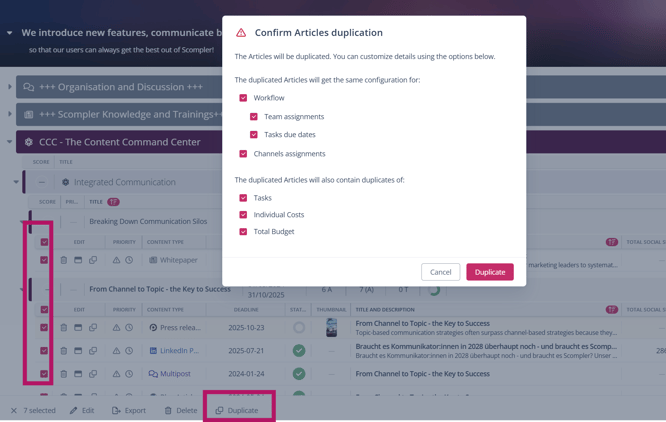Click Edit in bottom action bar
The image size is (666, 422).
tap(82, 410)
